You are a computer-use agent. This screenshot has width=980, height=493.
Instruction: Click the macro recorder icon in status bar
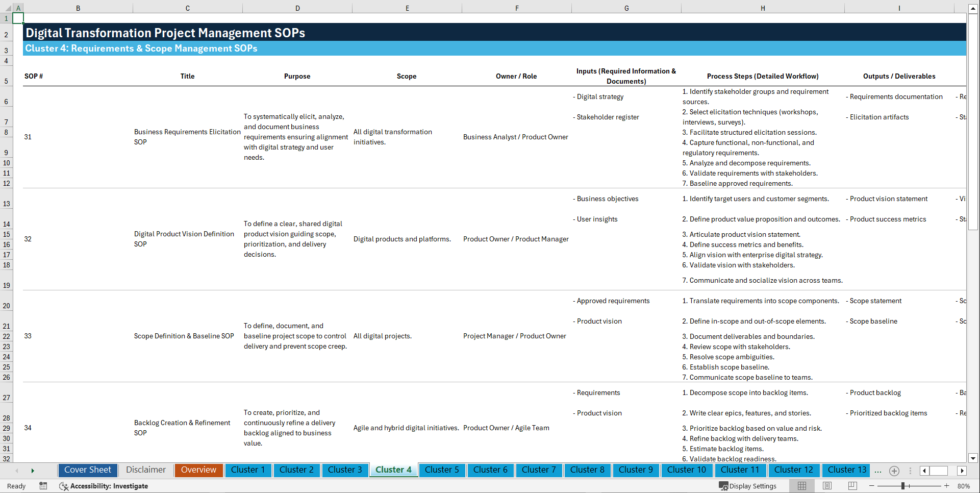[43, 486]
